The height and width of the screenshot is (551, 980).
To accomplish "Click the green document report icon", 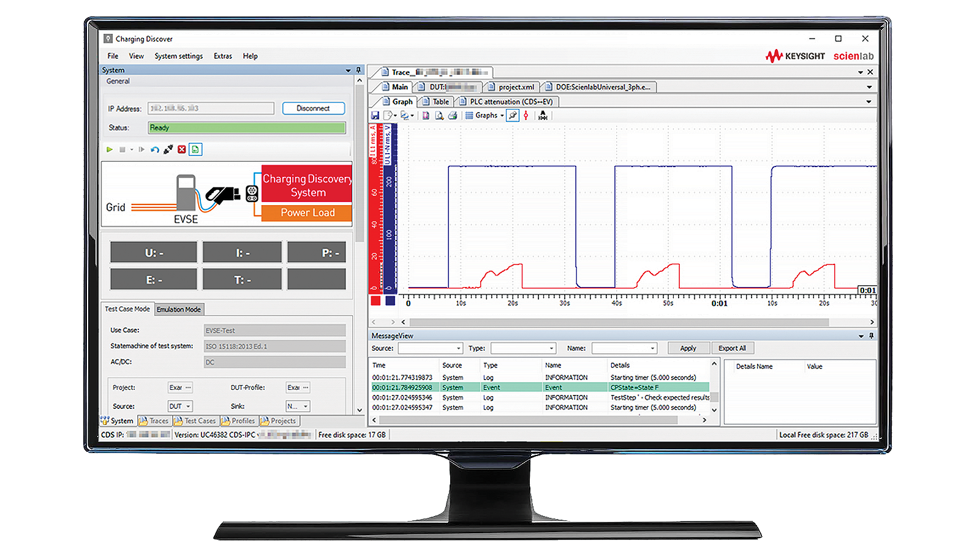I will (x=195, y=149).
